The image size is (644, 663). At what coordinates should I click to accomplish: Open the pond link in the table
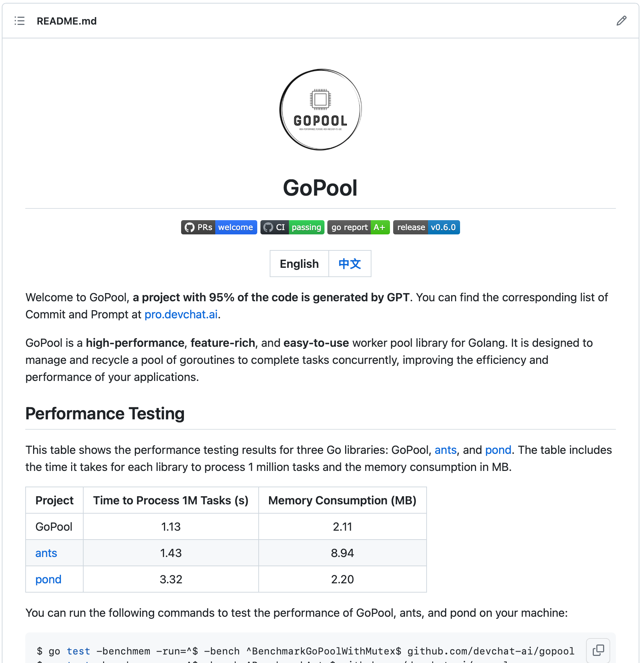[x=48, y=579]
